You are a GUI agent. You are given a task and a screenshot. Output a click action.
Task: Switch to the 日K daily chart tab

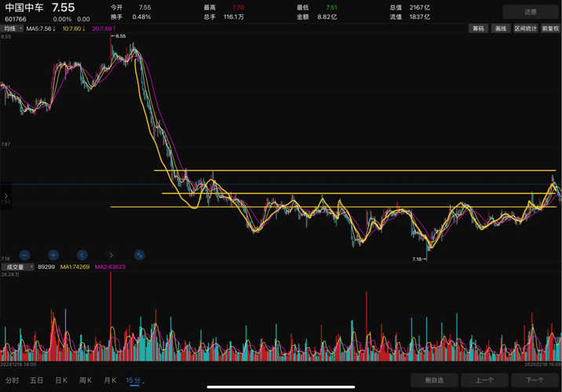coord(60,380)
